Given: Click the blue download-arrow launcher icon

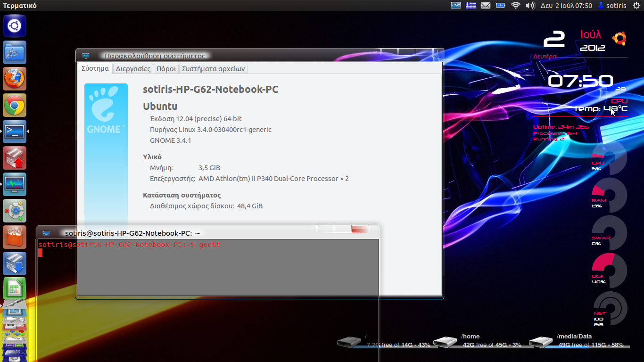Looking at the screenshot, I should pyautogui.click(x=15, y=263).
